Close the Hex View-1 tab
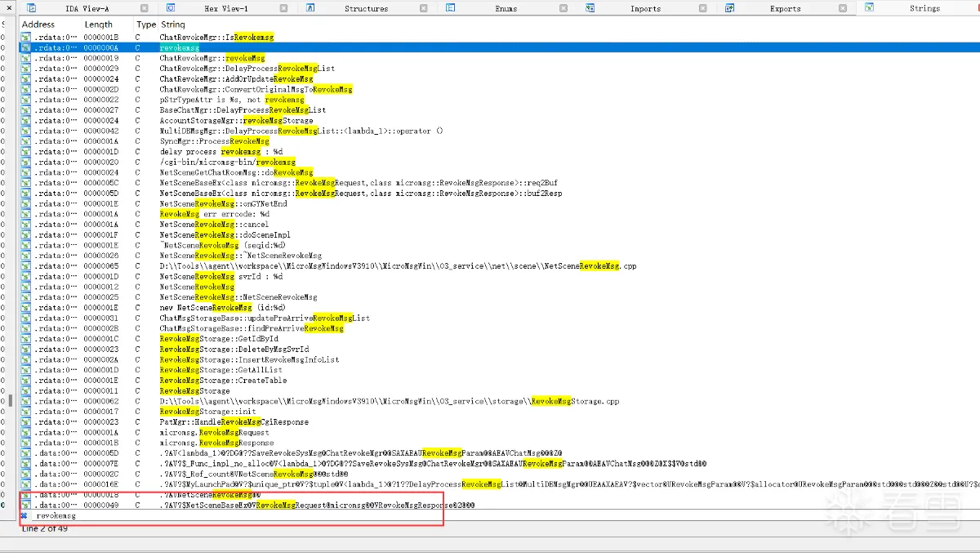This screenshot has height=557, width=980. pos(283,8)
